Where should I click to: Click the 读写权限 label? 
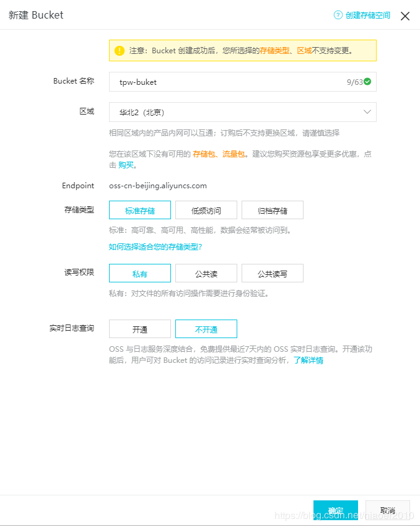click(79, 272)
